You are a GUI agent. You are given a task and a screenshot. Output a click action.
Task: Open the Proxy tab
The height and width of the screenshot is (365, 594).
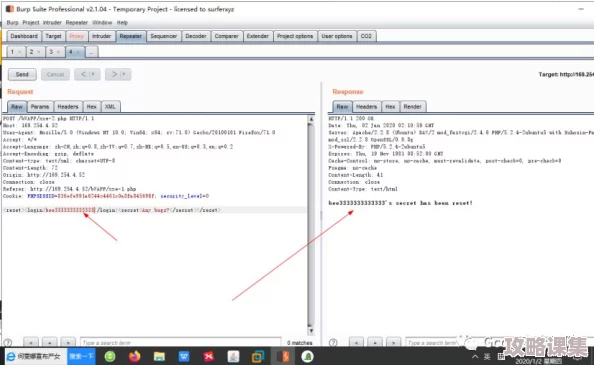[x=77, y=36]
